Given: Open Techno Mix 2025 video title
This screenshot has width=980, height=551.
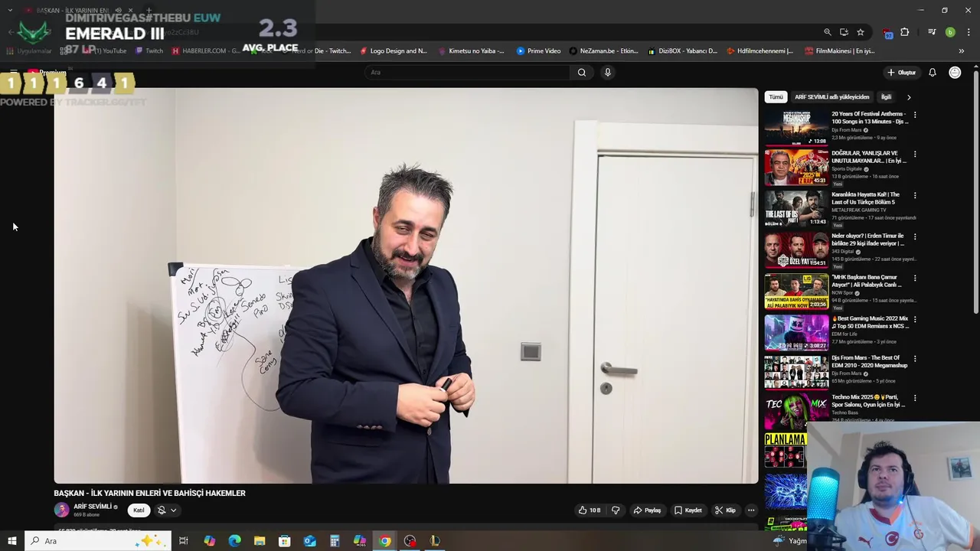Looking at the screenshot, I should click(868, 400).
